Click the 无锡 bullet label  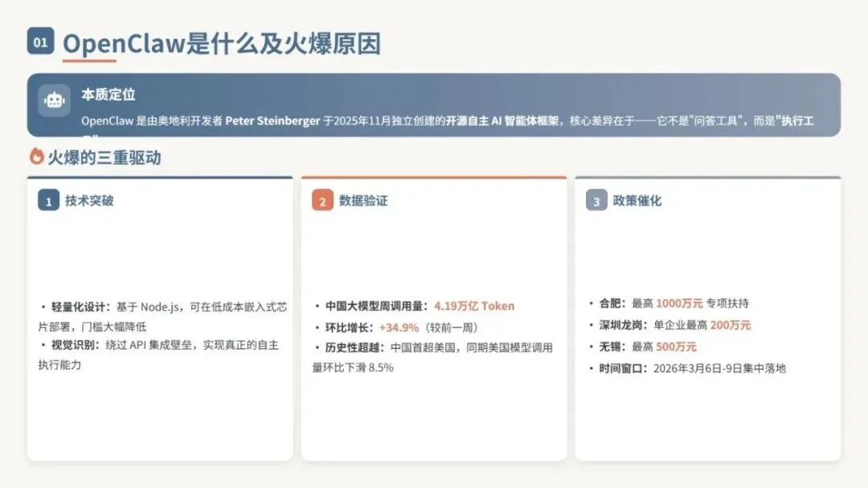click(x=612, y=347)
